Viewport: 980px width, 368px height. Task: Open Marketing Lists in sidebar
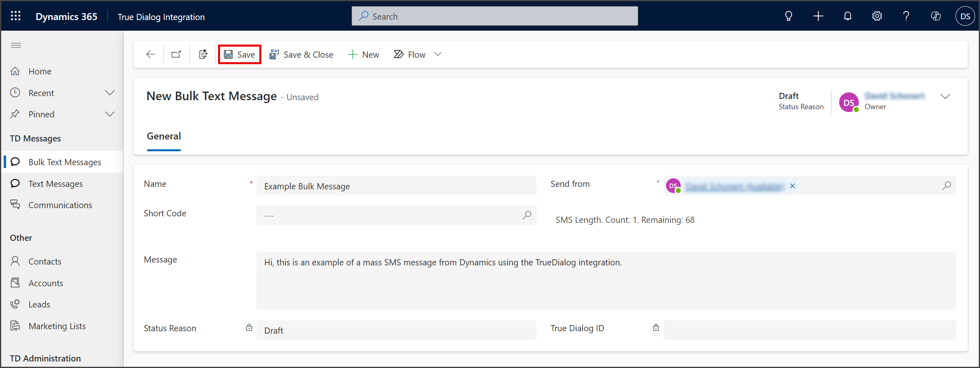(62, 326)
